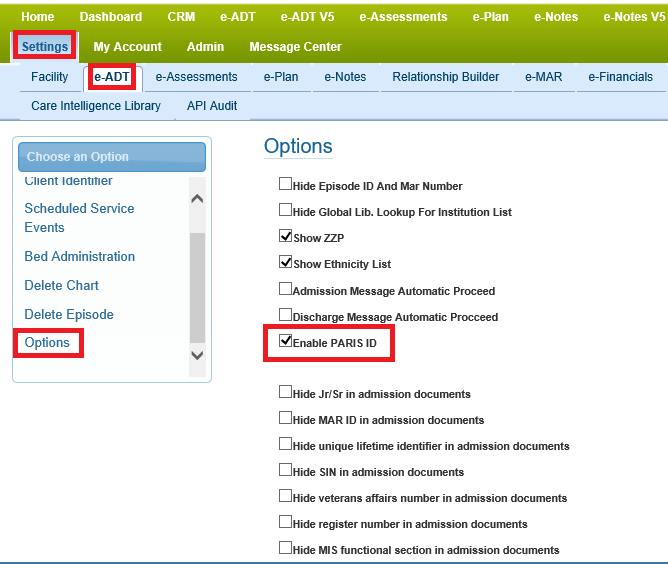Open the API Audit tab
668x564 pixels.
click(212, 105)
